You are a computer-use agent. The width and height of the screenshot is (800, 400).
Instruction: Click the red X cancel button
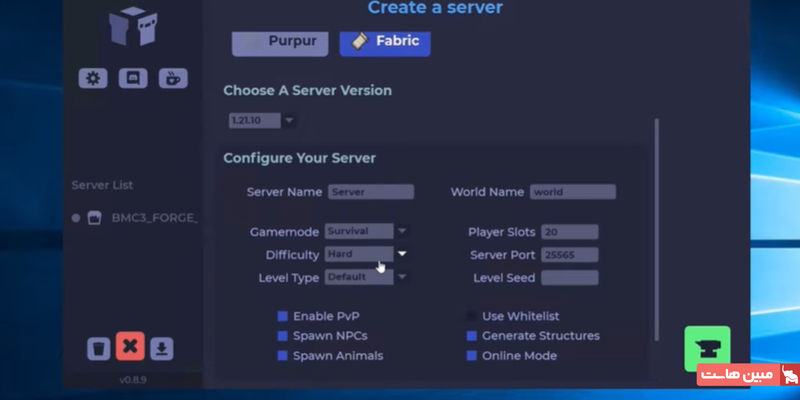(130, 346)
